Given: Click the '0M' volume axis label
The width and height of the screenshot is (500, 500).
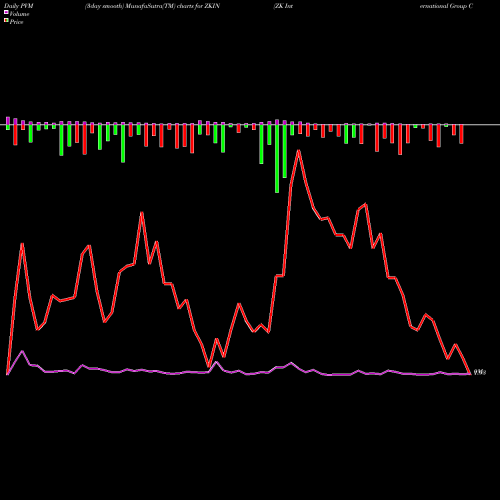Looking at the screenshot, I should pyautogui.click(x=480, y=372).
